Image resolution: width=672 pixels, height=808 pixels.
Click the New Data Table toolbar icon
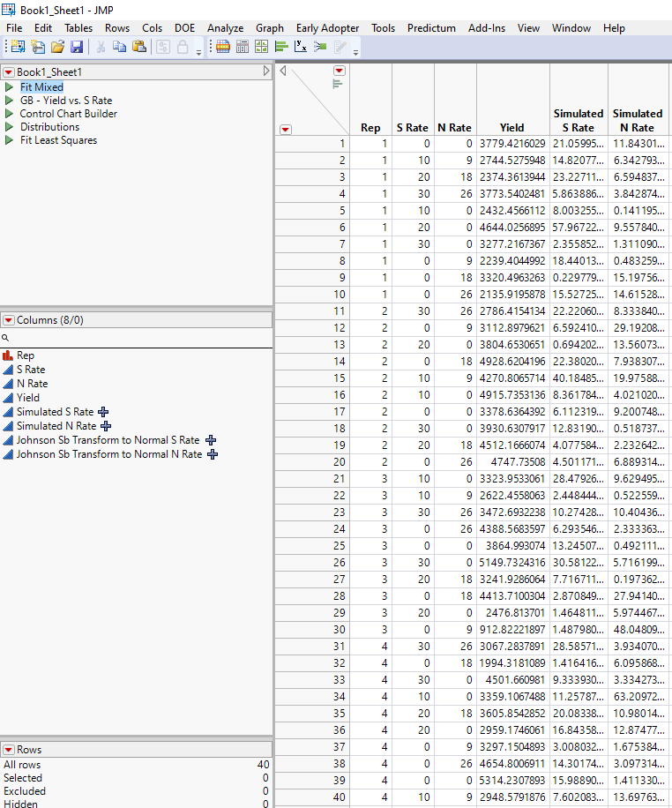(18, 47)
